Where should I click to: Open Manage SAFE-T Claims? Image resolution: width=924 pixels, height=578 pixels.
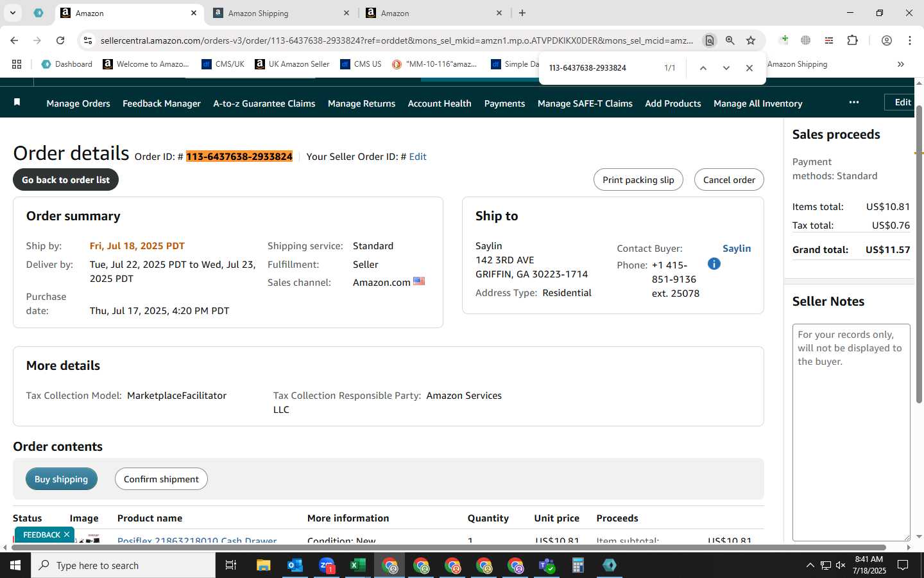pyautogui.click(x=585, y=103)
